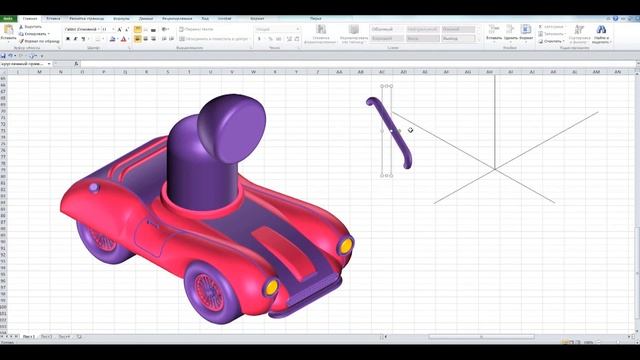Open the borders dropdown arrow

pyautogui.click(x=103, y=39)
